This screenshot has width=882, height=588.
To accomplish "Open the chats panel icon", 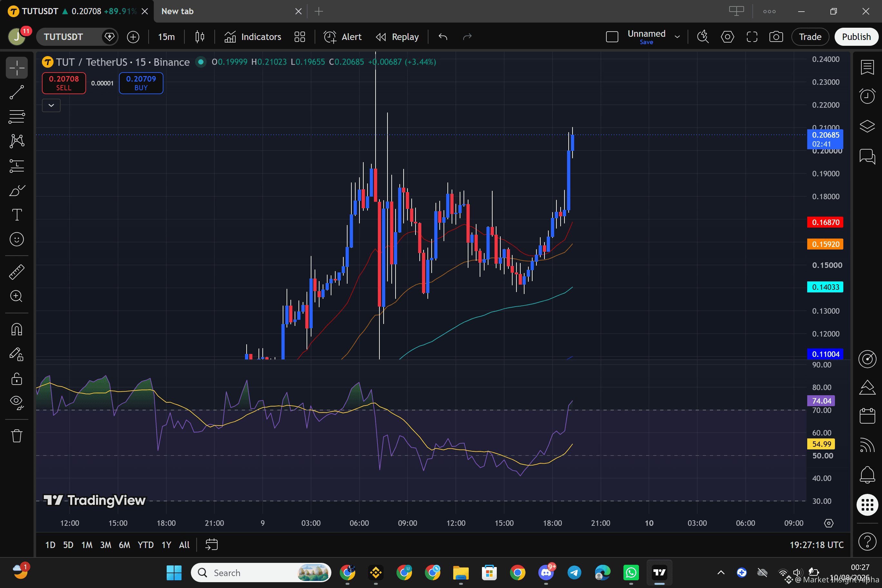I will click(867, 156).
